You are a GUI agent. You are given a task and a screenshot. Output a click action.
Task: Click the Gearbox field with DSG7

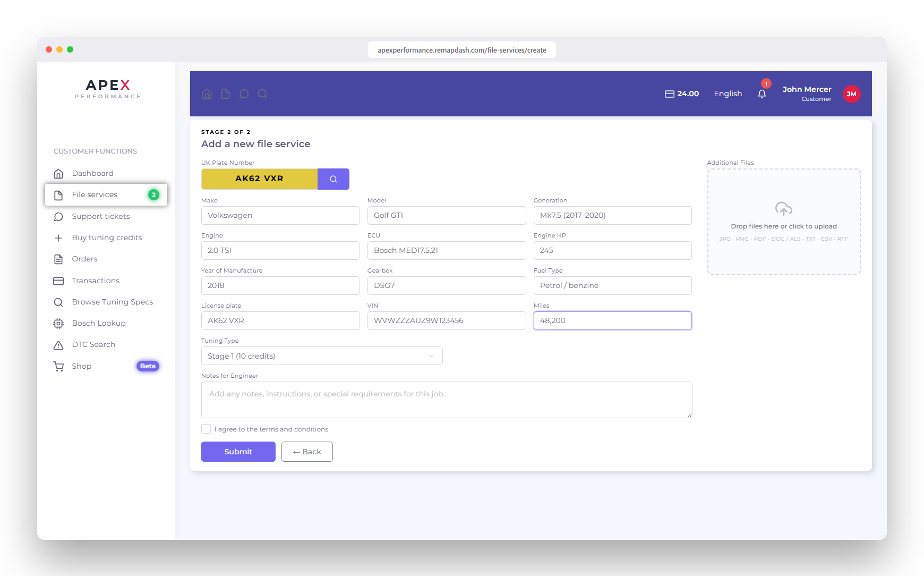pyautogui.click(x=447, y=286)
